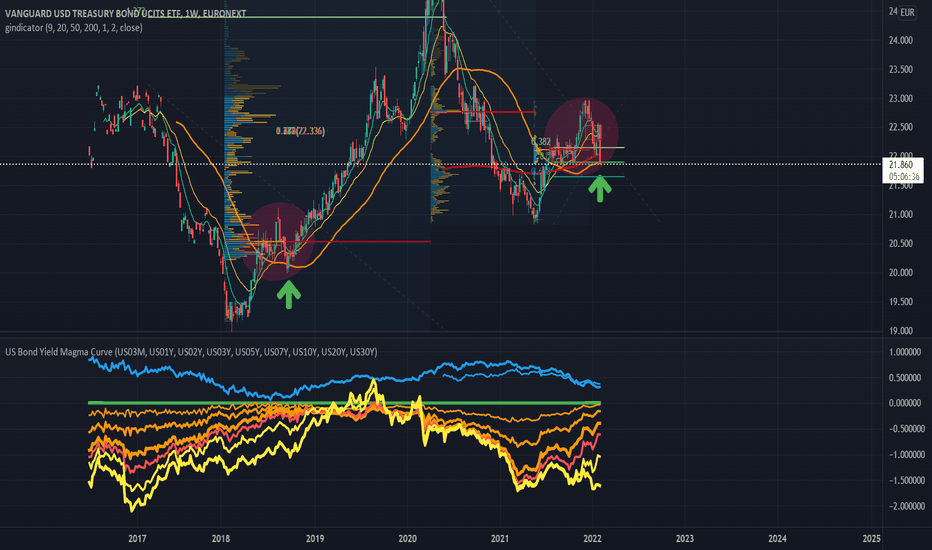Image resolution: width=932 pixels, height=550 pixels.
Task: Click the 2023 label on time axis
Action: click(x=685, y=539)
